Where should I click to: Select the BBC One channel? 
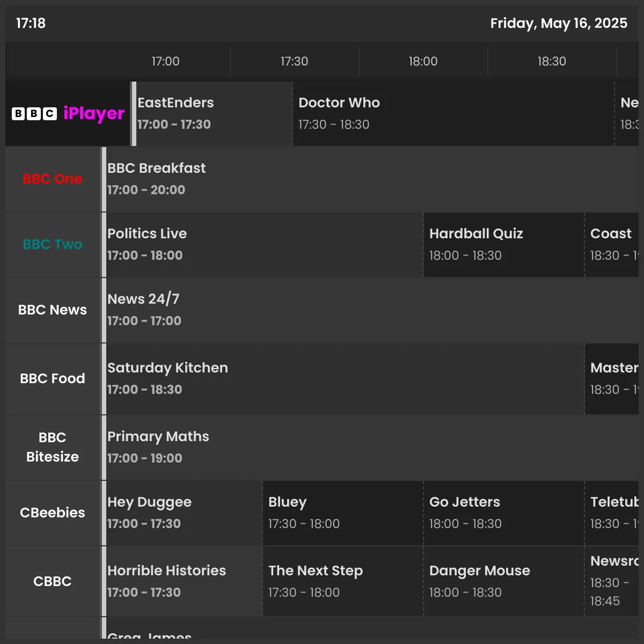[x=53, y=179]
